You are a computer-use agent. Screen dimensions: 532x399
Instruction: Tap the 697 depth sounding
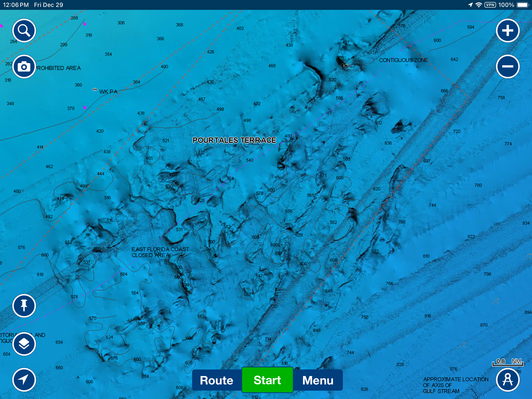(427, 161)
